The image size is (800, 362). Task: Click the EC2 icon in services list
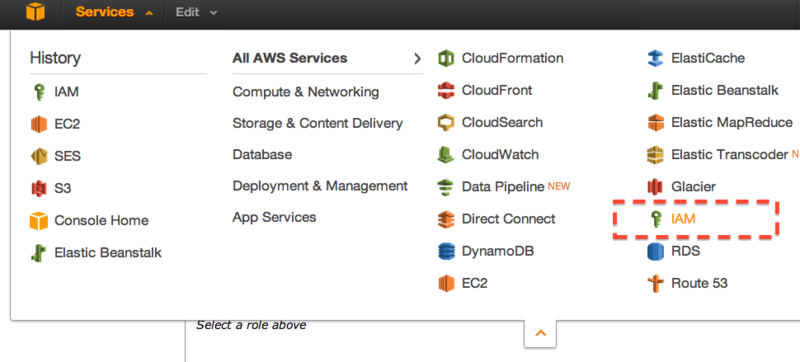[x=446, y=283]
